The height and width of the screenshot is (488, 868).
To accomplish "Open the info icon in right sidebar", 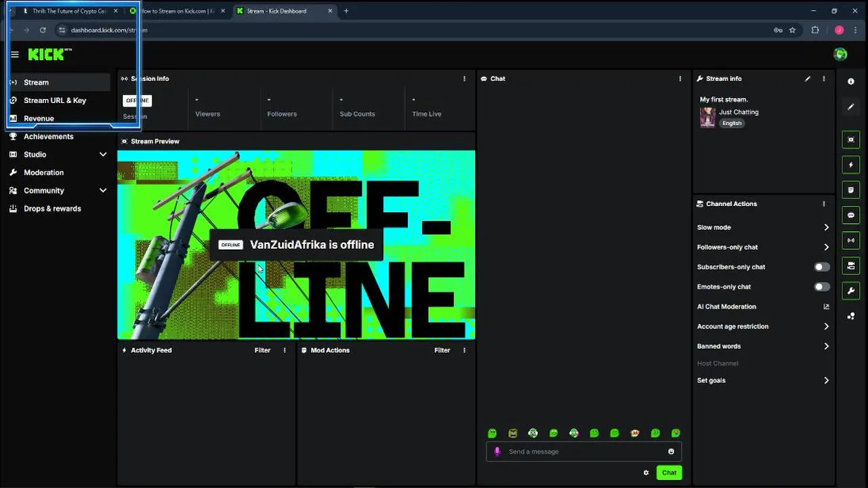I will point(851,81).
